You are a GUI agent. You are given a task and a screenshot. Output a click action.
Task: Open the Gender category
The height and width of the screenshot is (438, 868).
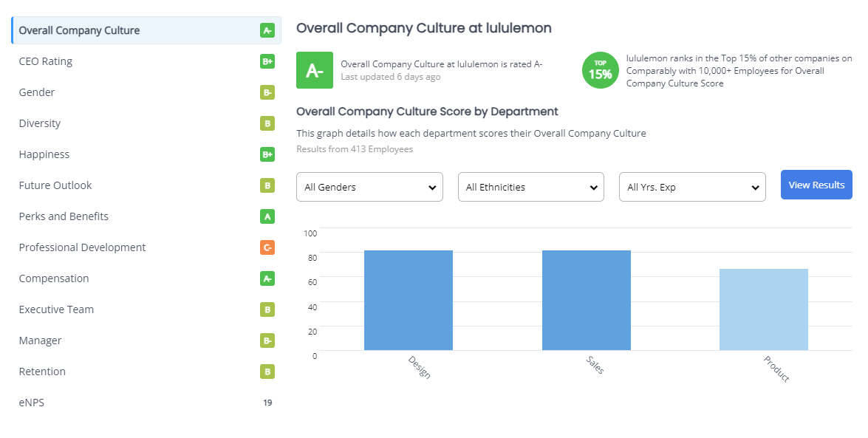[x=146, y=92]
